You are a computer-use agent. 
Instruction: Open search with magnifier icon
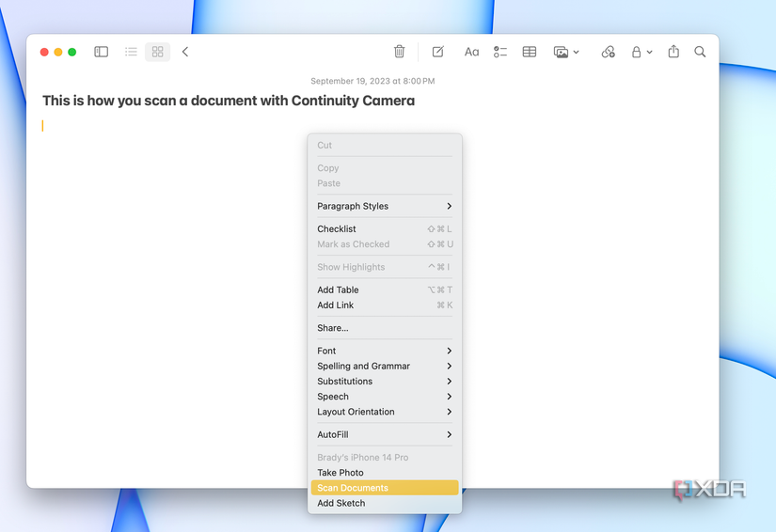[699, 52]
